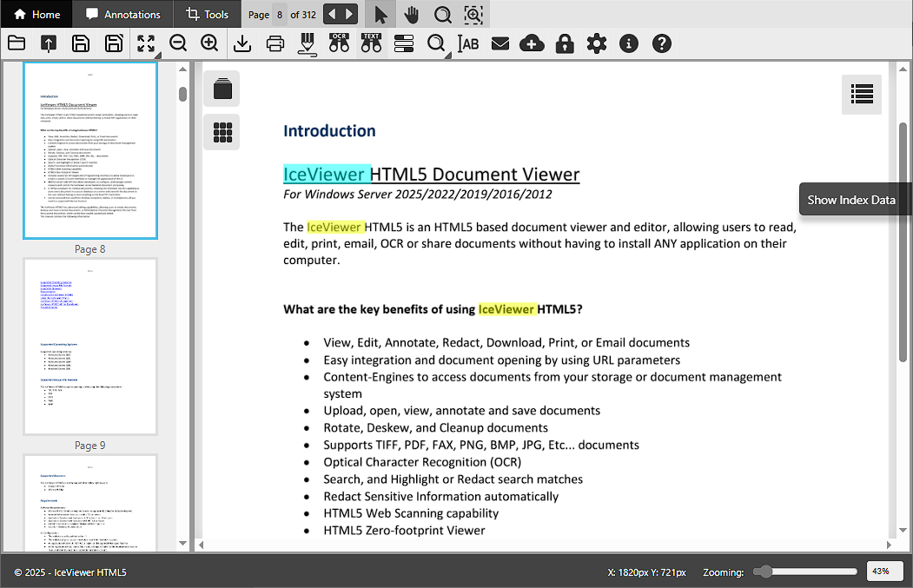Click the download document icon
Image resolution: width=913 pixels, height=588 pixels.
(242, 43)
